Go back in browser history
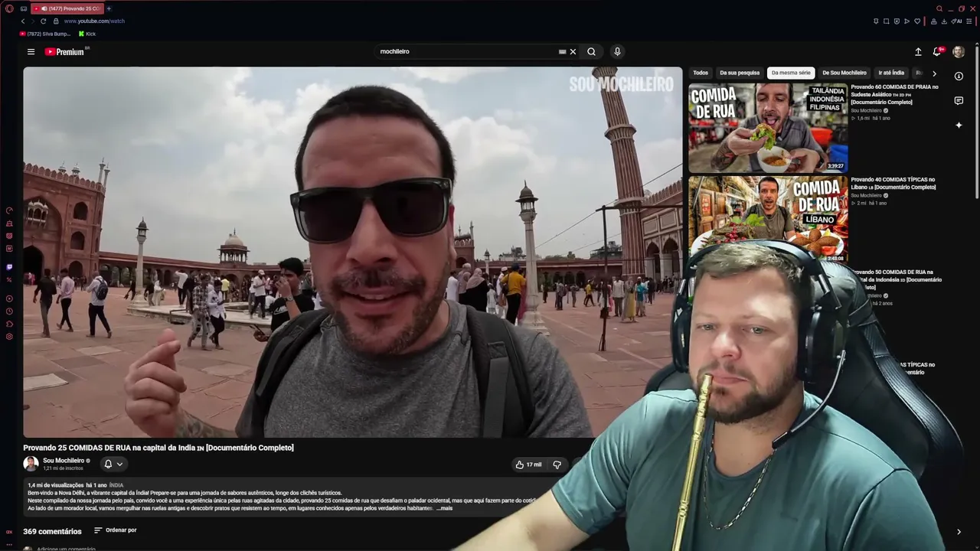The width and height of the screenshot is (980, 551). tap(23, 21)
